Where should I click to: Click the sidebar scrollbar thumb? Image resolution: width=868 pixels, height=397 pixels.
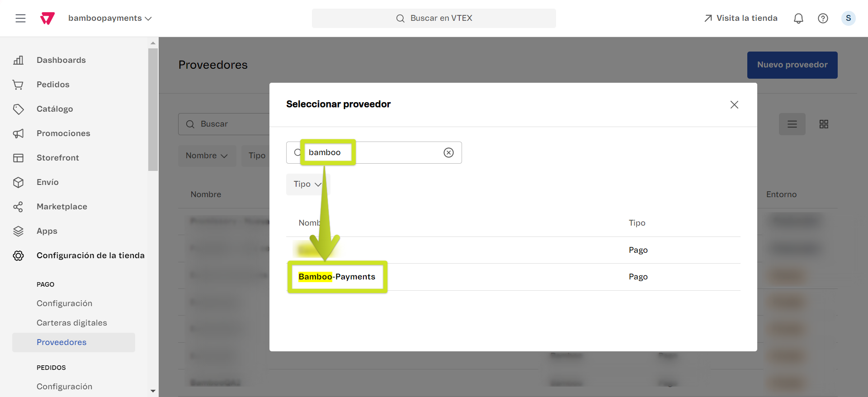pyautogui.click(x=153, y=109)
